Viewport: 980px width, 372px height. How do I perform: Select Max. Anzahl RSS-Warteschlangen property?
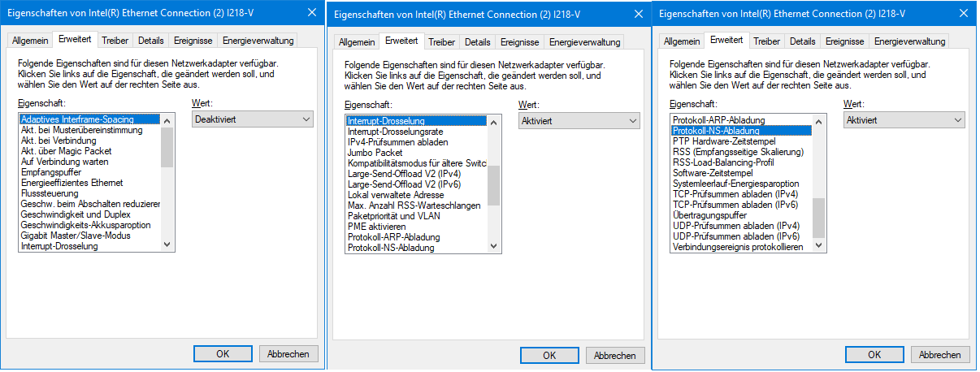click(414, 205)
